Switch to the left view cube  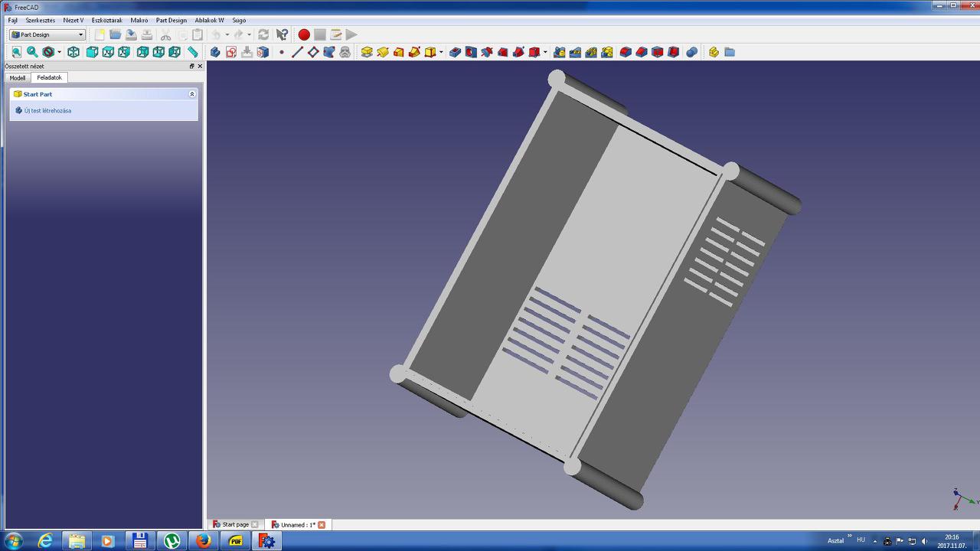click(175, 52)
